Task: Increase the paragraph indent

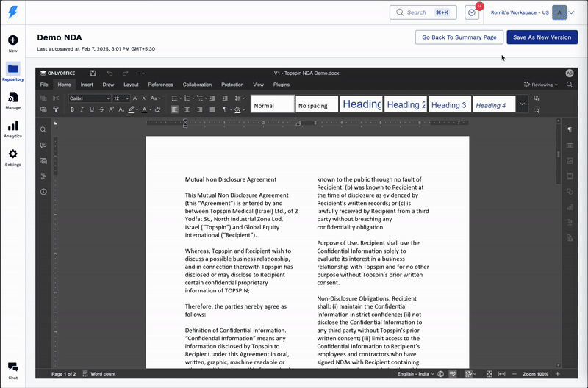Action: point(225,98)
